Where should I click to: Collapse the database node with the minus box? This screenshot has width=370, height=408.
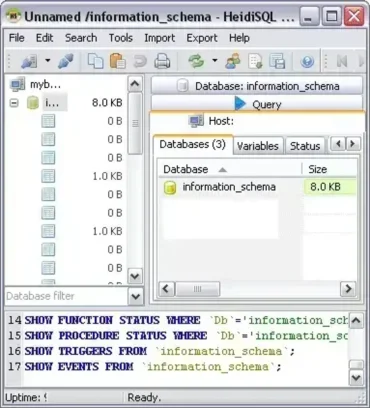point(14,103)
